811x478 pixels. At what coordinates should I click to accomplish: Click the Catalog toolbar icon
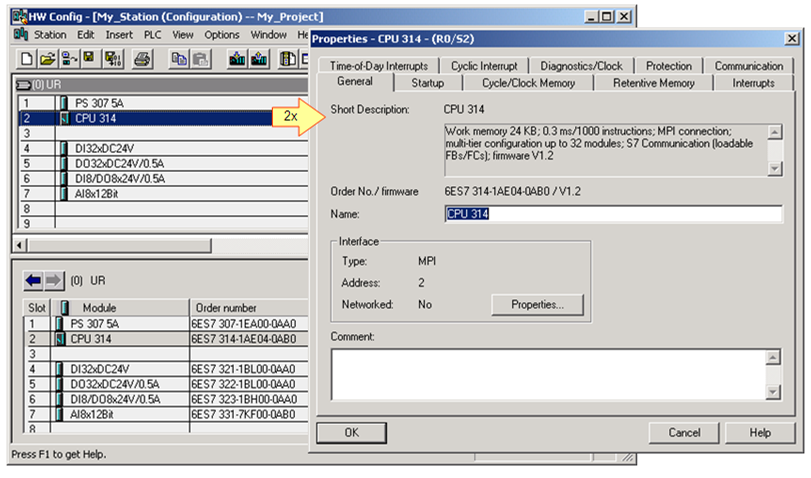(288, 59)
